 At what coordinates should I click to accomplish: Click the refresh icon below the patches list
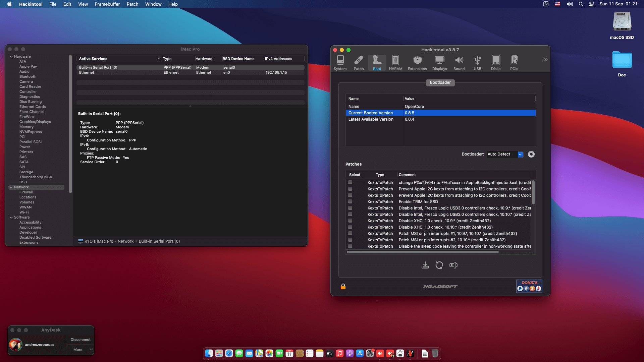(439, 265)
